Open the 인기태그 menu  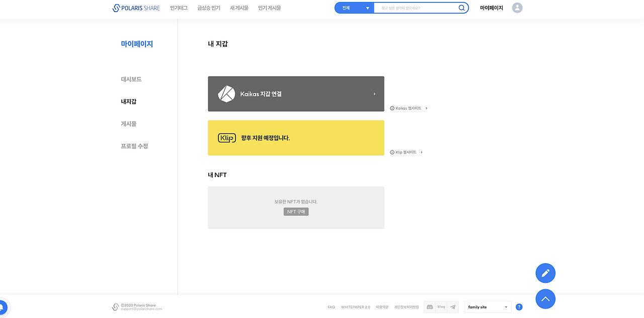(x=179, y=8)
